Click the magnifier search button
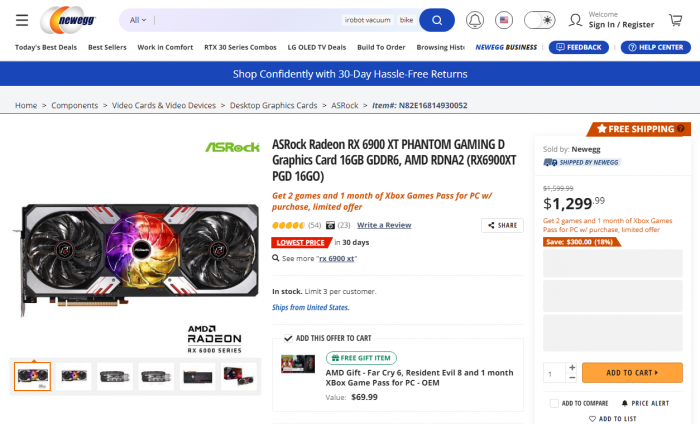Viewport: 700px width, 424px height. 436,20
